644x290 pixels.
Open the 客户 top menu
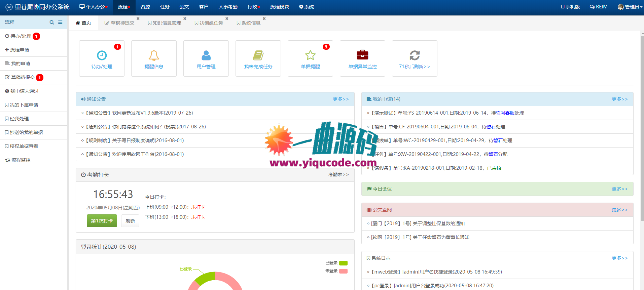click(204, 7)
